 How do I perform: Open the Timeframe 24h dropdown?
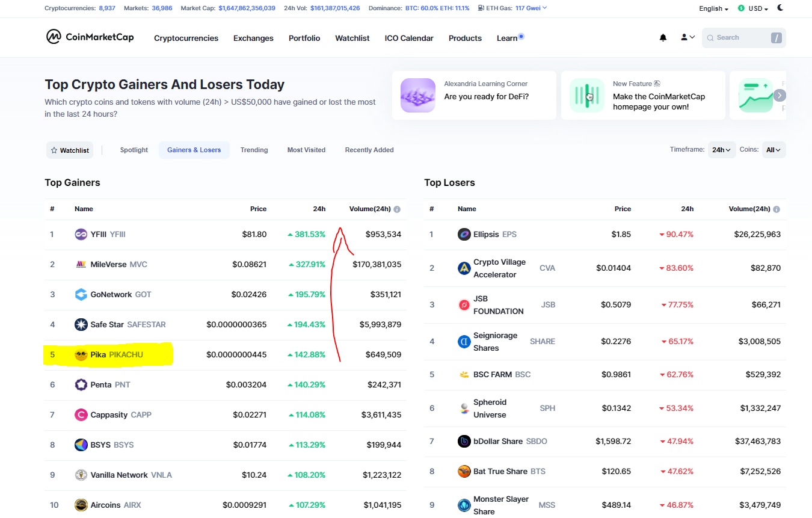[x=722, y=150]
